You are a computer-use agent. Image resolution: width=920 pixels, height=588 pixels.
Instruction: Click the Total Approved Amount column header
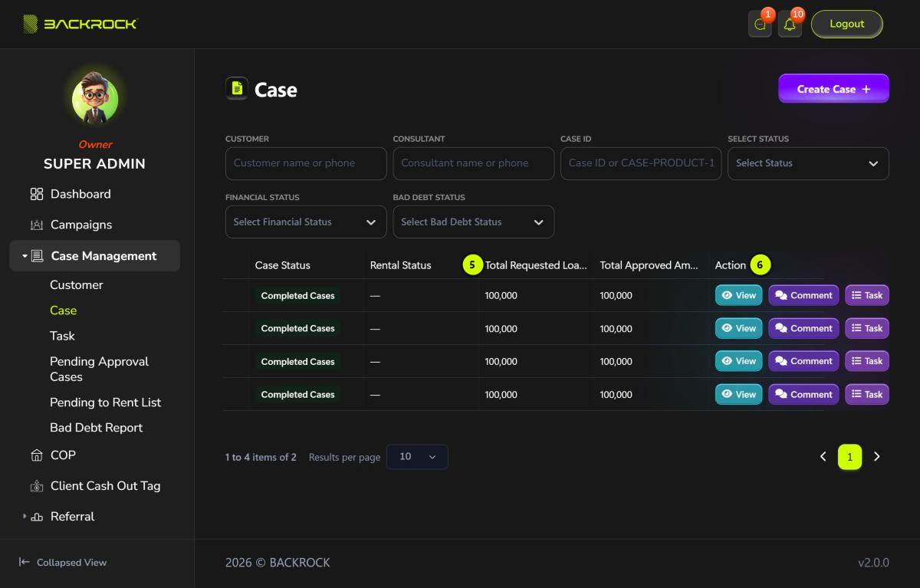pos(649,265)
